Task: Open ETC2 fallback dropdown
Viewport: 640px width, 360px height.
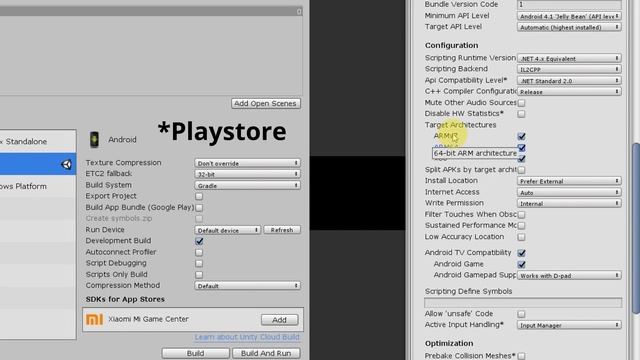Action: (247, 174)
